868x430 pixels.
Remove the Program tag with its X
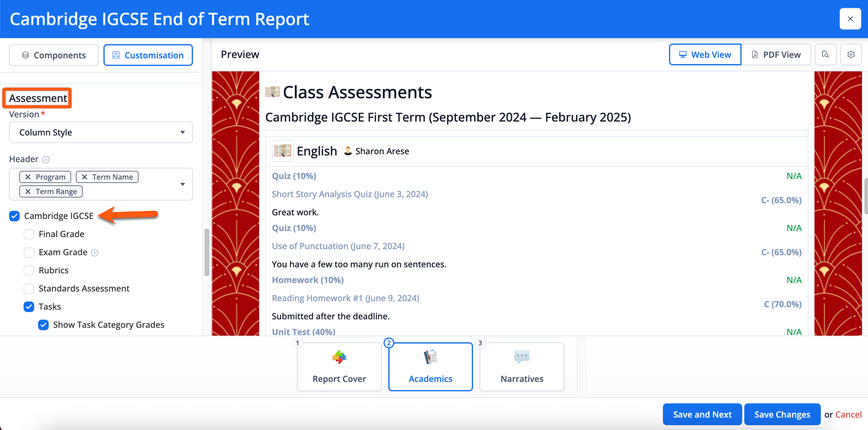tap(28, 177)
